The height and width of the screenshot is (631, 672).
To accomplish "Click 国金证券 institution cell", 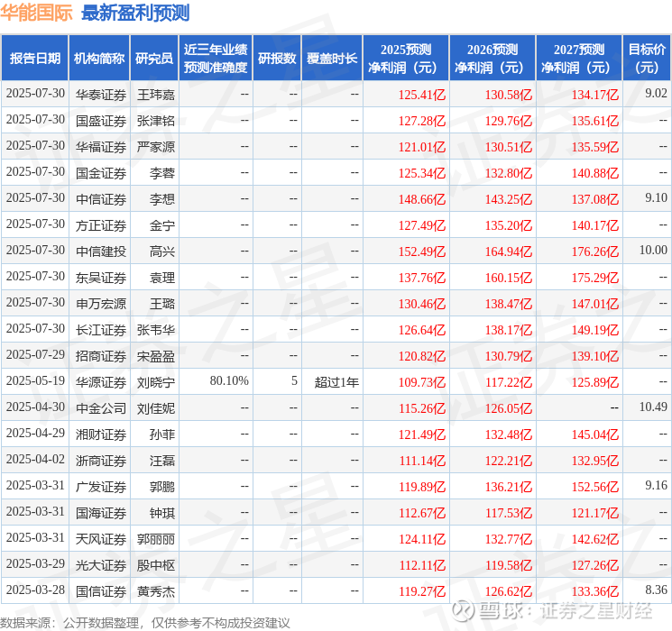I will point(101,173).
